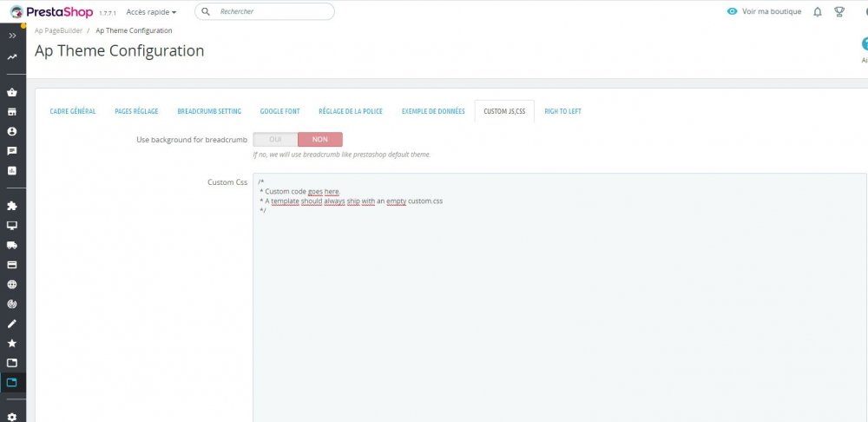Viewport: 868px width, 422px height.
Task: Click inside the Custom Css textarea
Action: point(560,298)
